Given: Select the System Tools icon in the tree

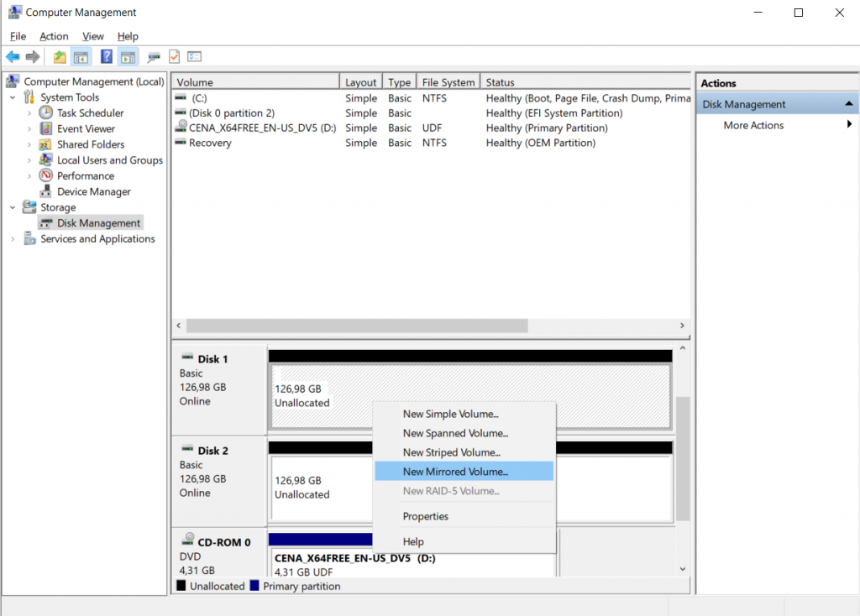Looking at the screenshot, I should pyautogui.click(x=29, y=97).
